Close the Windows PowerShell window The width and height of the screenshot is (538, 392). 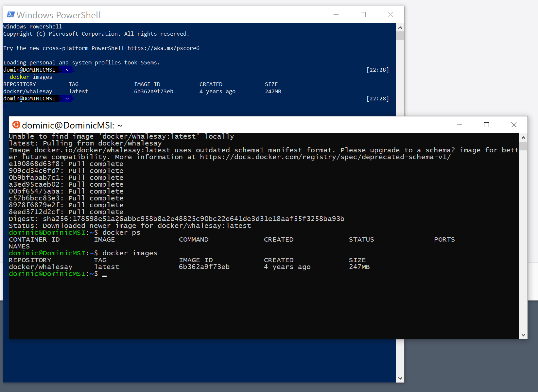click(390, 15)
